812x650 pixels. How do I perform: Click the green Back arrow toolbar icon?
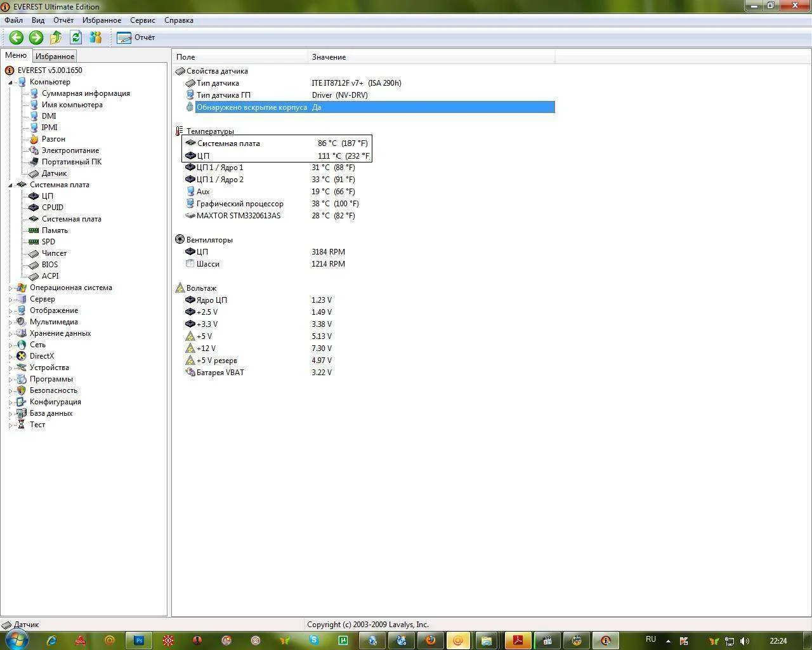pos(16,37)
